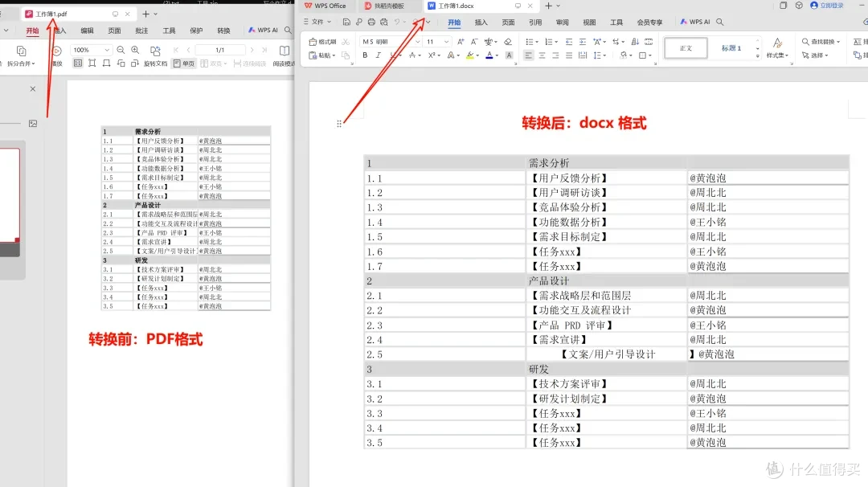Zoom out in the PDF viewer
The width and height of the screenshot is (868, 487).
121,50
